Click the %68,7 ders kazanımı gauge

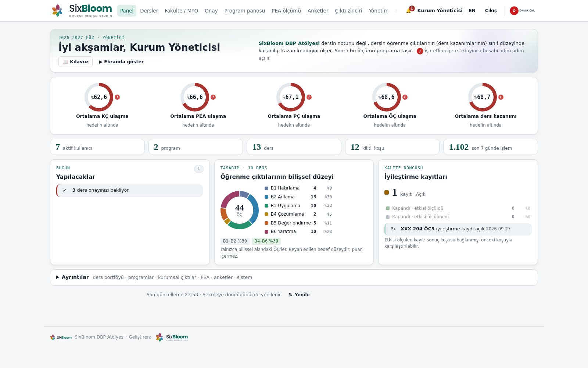[x=483, y=97]
